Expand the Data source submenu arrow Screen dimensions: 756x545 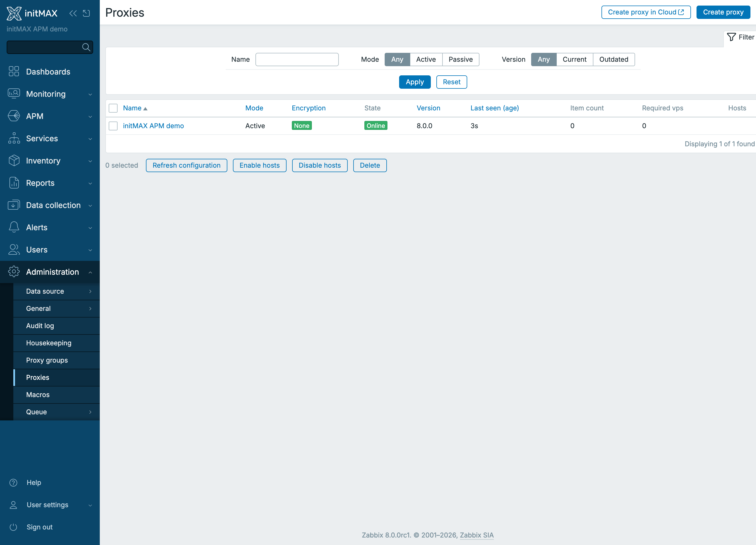[x=90, y=291]
